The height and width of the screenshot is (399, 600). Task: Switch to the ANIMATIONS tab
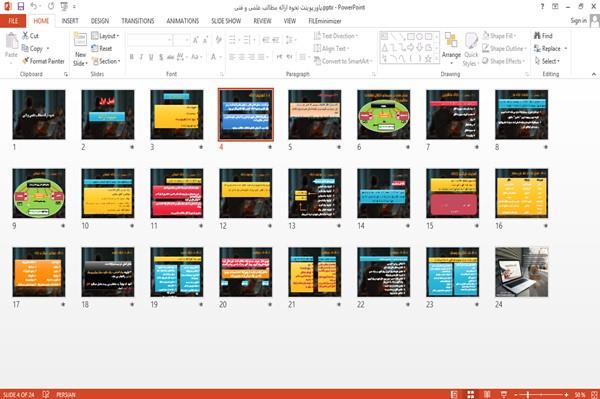(183, 21)
